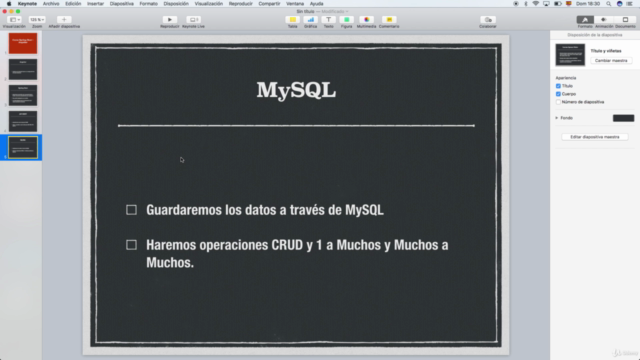This screenshot has height=360, width=640.
Task: Open the Keynote menu
Action: (27, 4)
